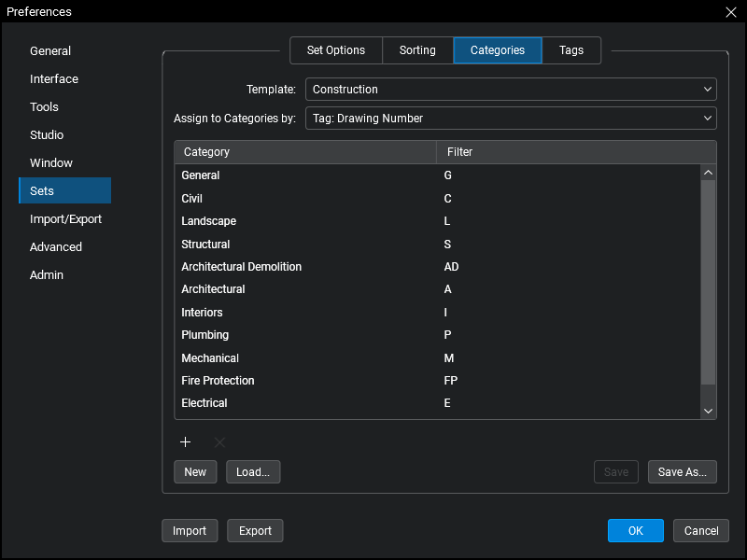This screenshot has height=560, width=747.
Task: Confirm settings with the OK button
Action: (x=635, y=531)
